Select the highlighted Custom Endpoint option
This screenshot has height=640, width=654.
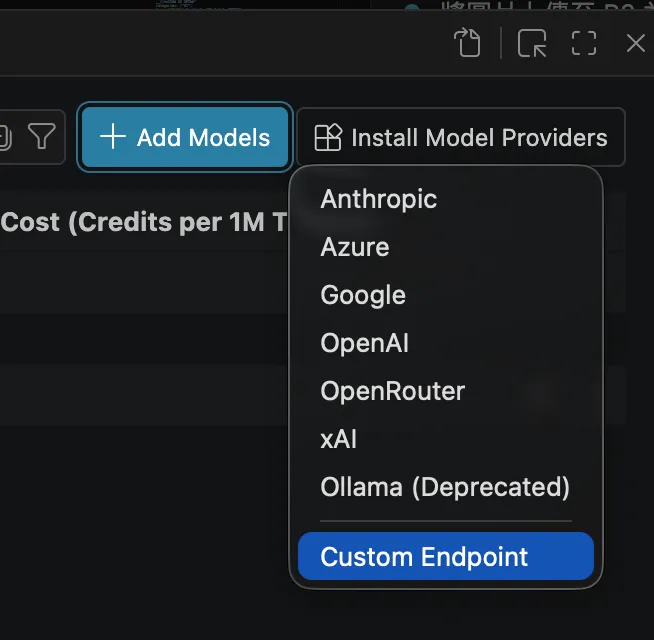pyautogui.click(x=445, y=556)
